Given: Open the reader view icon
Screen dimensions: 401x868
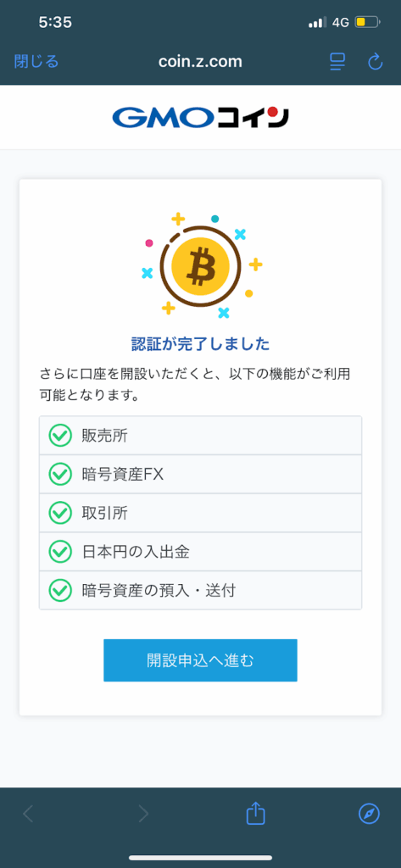Looking at the screenshot, I should coord(337,61).
